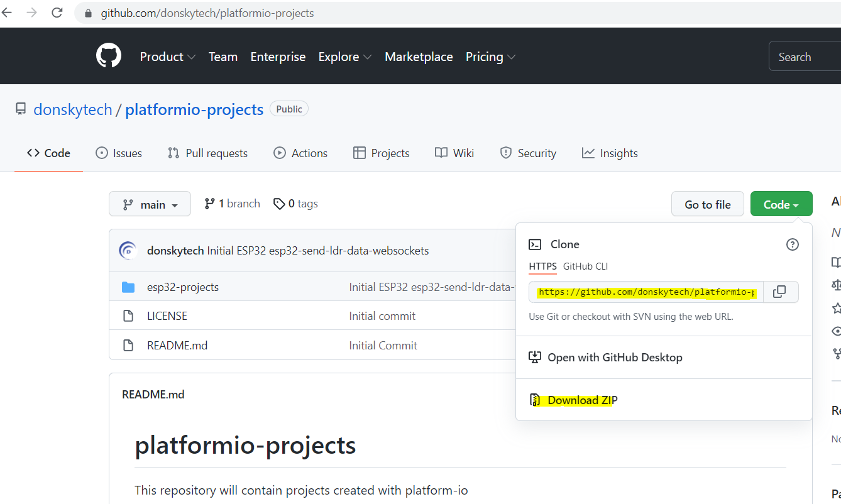Click the donskytech commit author name
The image size is (841, 504).
tap(175, 251)
